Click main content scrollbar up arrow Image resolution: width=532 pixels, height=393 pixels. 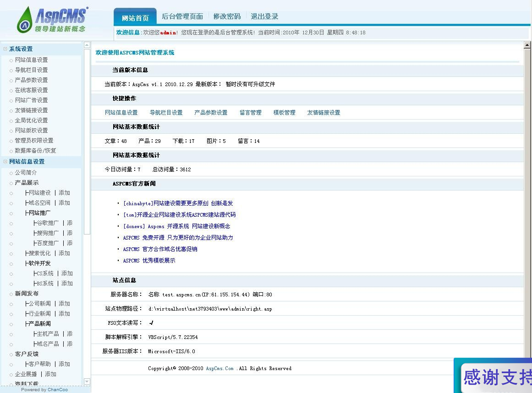click(527, 45)
